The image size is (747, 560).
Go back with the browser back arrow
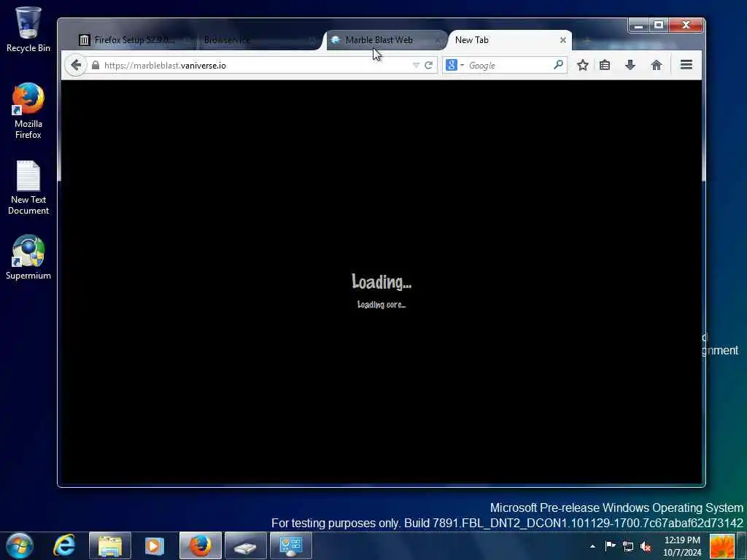point(76,65)
